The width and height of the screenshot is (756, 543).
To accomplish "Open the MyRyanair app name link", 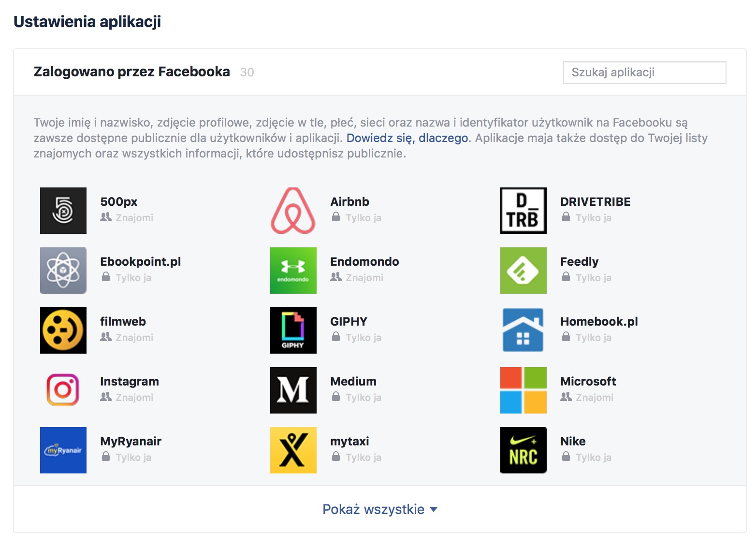I will click(131, 441).
